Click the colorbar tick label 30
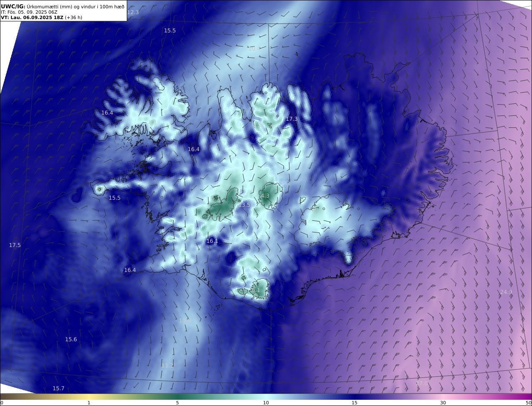The height and width of the screenshot is (406, 532). click(x=443, y=403)
